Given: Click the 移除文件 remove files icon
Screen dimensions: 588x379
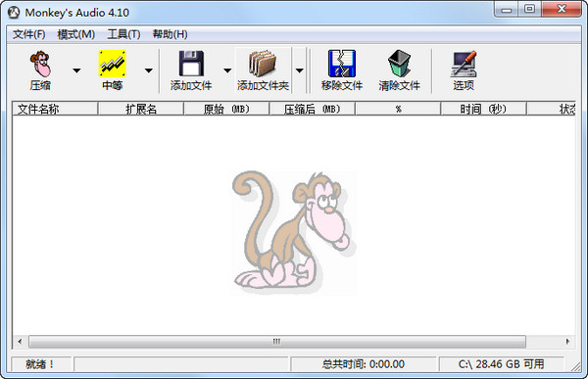Looking at the screenshot, I should click(342, 64).
